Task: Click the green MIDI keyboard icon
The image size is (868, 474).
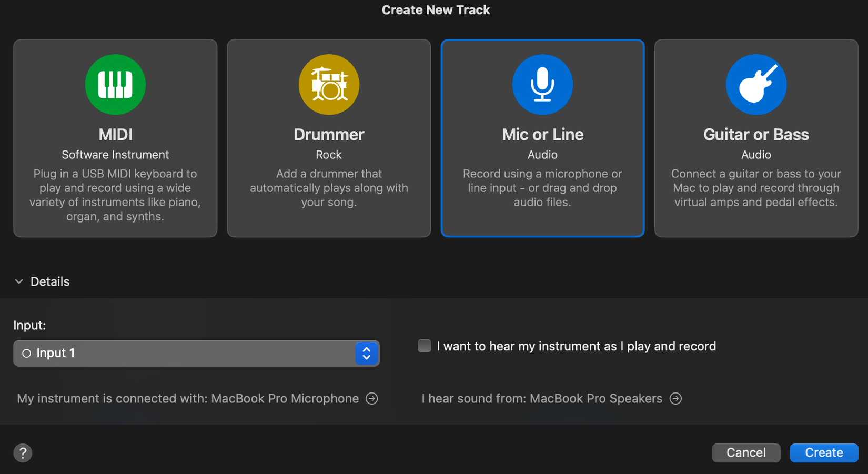Action: (115, 84)
